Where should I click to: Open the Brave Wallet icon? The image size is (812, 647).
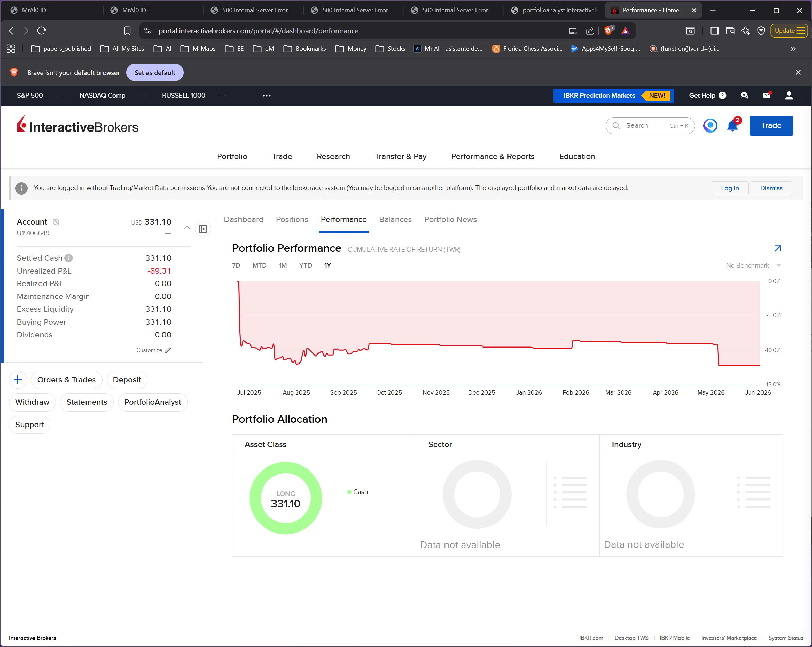[730, 31]
